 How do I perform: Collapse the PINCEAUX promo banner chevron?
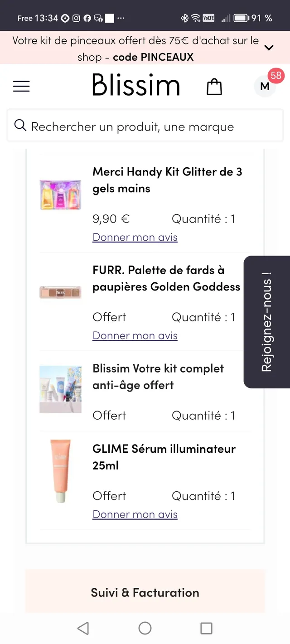tap(269, 47)
